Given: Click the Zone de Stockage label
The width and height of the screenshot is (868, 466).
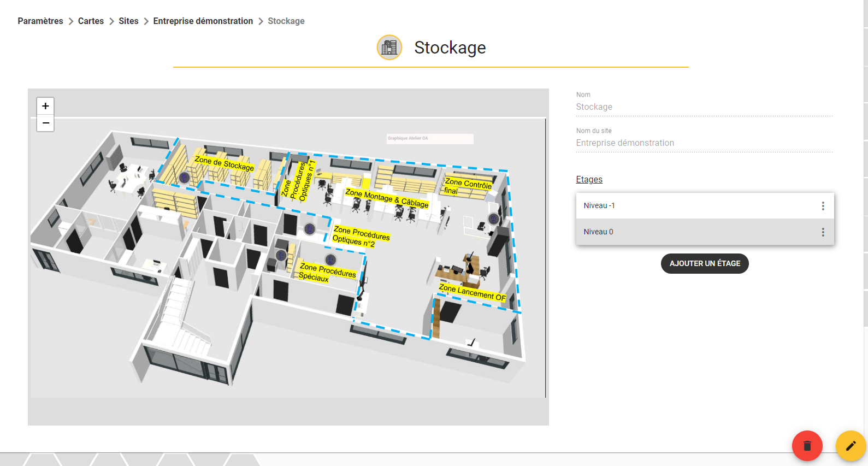Looking at the screenshot, I should 225,163.
